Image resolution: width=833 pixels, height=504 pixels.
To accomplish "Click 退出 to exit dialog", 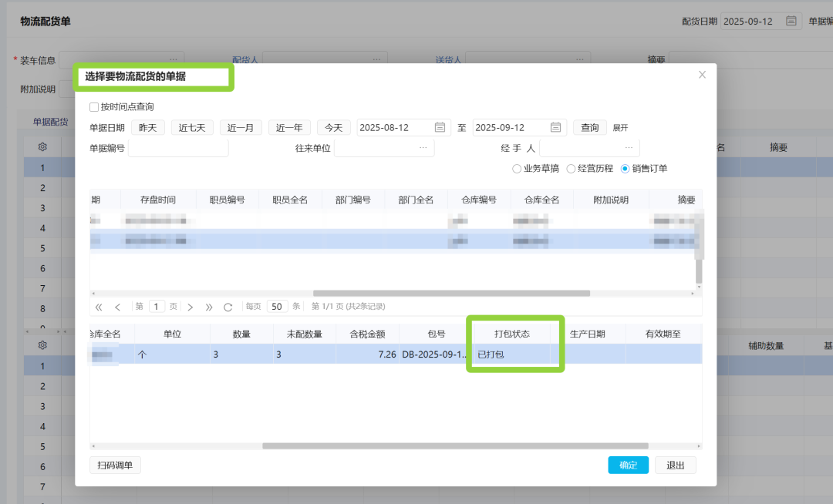I will tap(675, 465).
